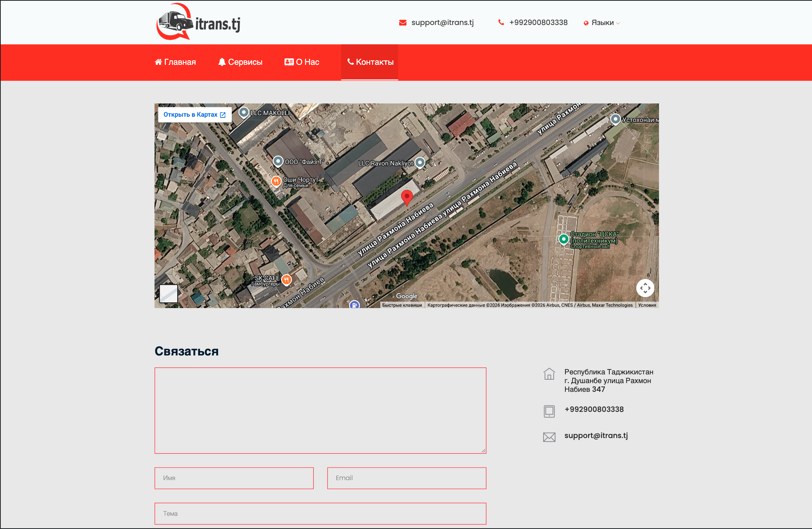Open the О Нас page
The image size is (812, 529).
point(302,62)
